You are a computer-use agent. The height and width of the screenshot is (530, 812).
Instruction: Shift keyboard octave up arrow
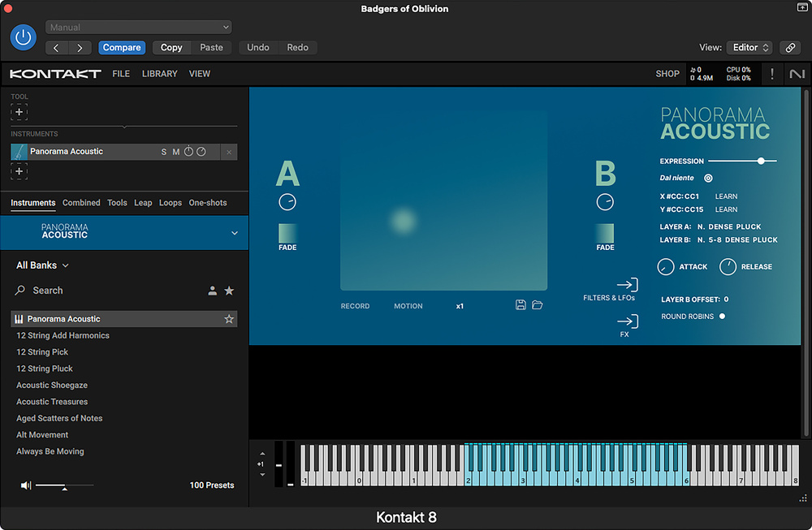[x=262, y=454]
